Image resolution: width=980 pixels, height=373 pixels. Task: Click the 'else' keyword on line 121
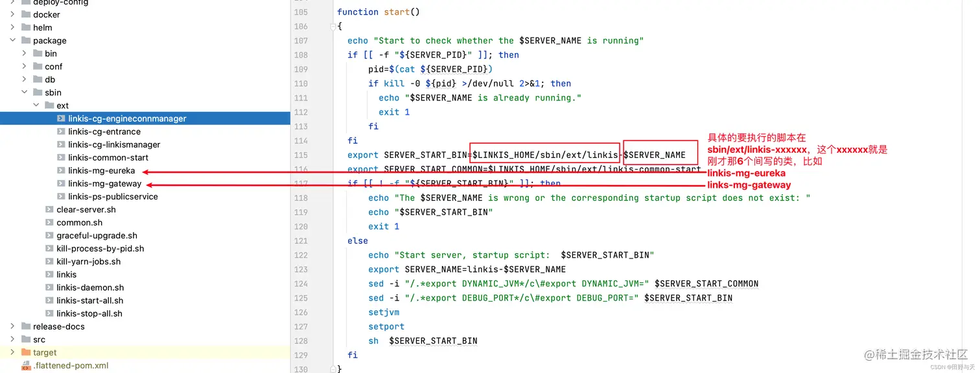click(358, 241)
